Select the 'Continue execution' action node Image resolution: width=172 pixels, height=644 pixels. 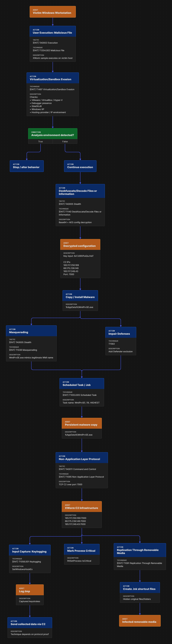point(80,166)
